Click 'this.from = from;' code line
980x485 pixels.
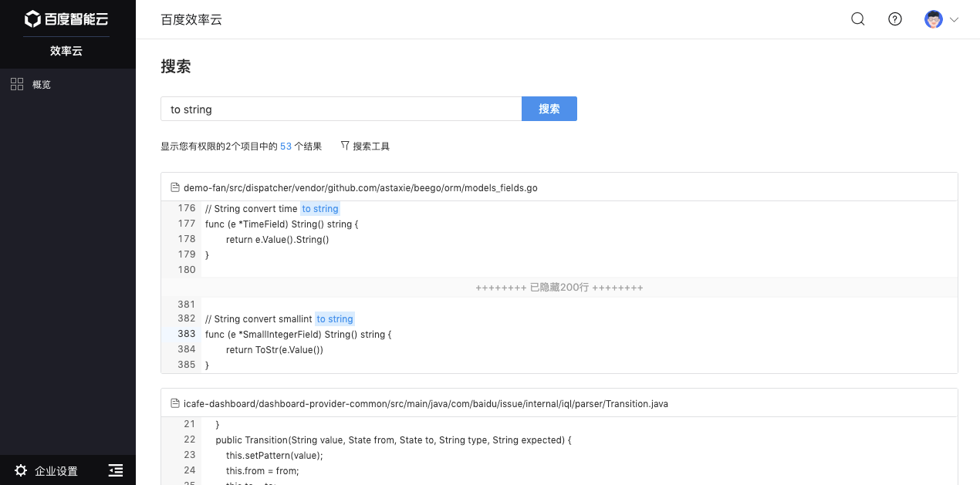(262, 471)
